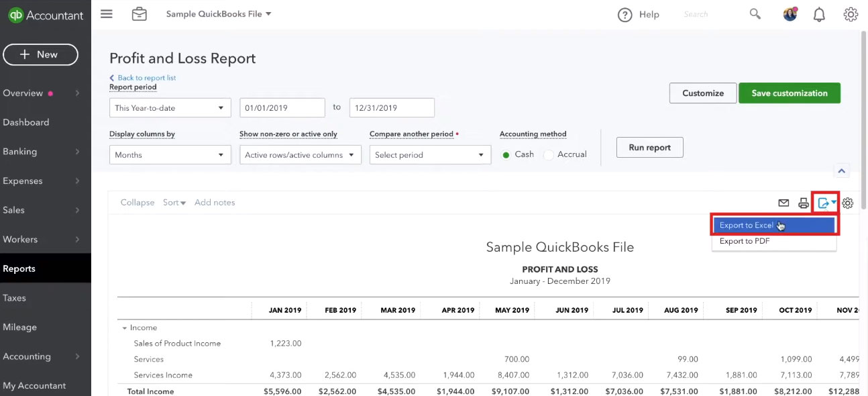Screen dimensions: 868x396
Task: Click the end date field 12/31/2019
Action: pyautogui.click(x=392, y=107)
